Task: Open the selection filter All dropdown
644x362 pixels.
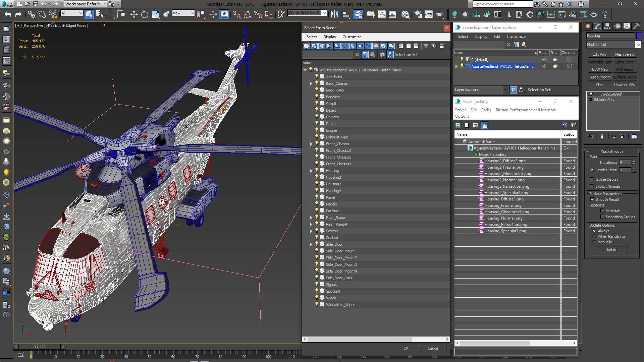Action: point(72,13)
